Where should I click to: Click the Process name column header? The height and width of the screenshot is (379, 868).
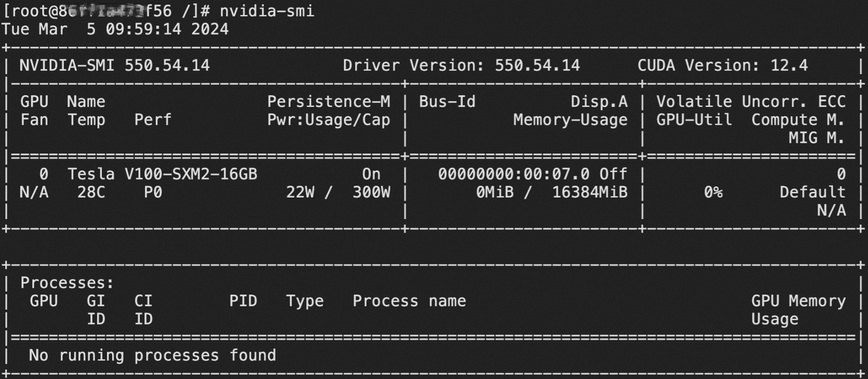409,301
